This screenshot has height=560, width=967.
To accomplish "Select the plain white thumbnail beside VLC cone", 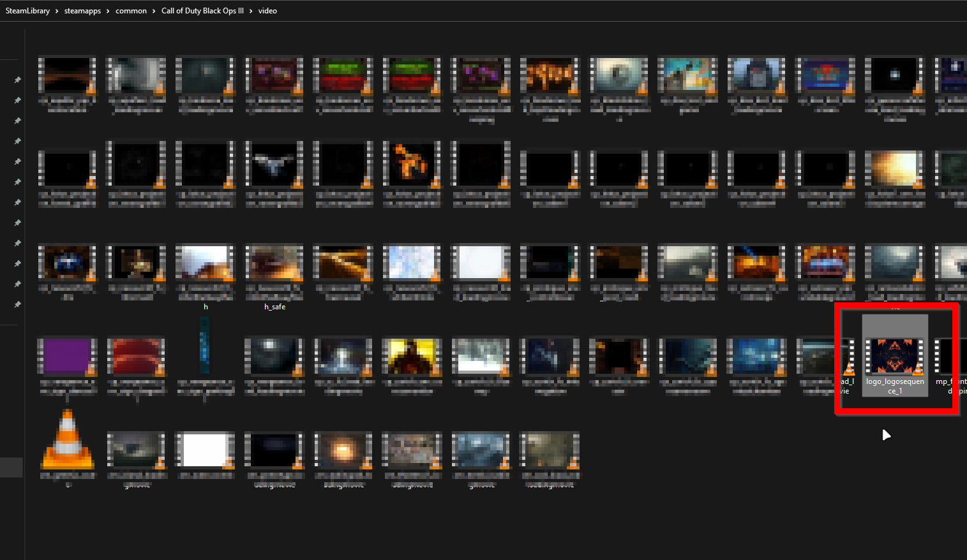I will pos(205,450).
